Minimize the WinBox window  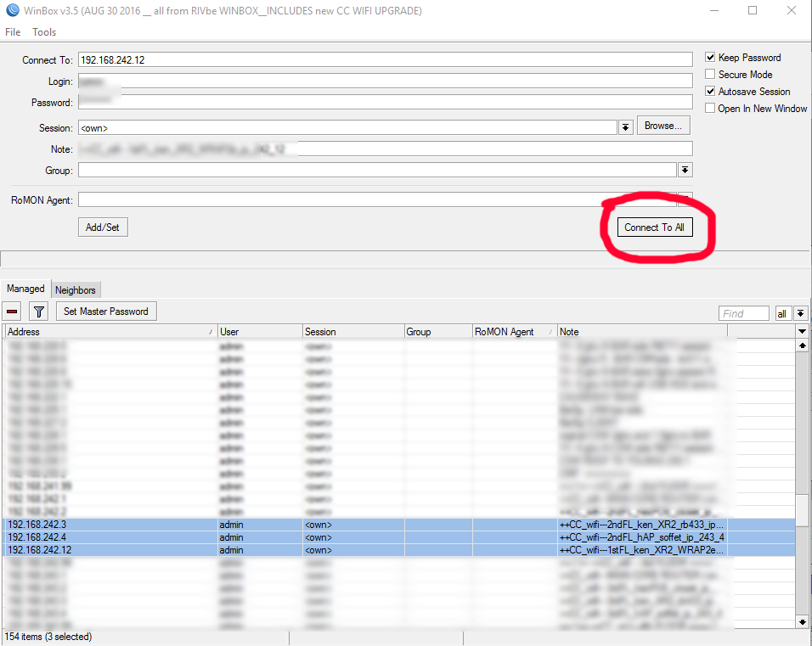coord(714,10)
